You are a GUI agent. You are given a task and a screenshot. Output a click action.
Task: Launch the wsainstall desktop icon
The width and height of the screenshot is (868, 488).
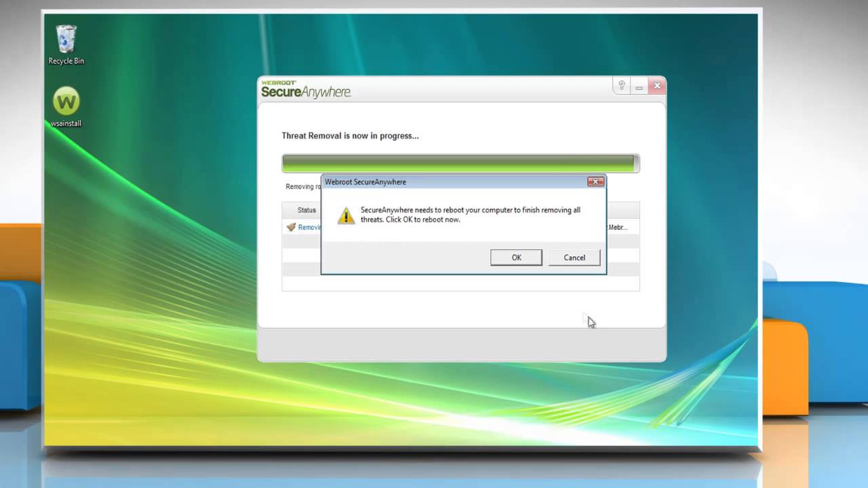[66, 107]
